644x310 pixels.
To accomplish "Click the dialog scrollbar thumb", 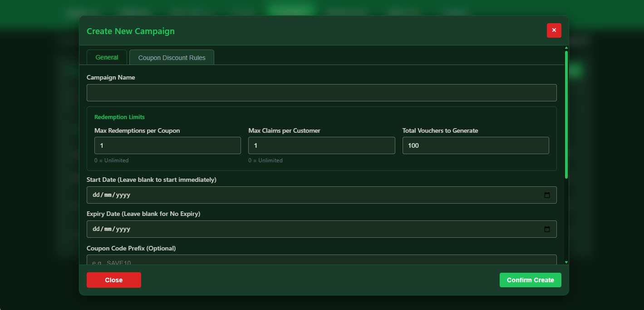I will point(566,112).
